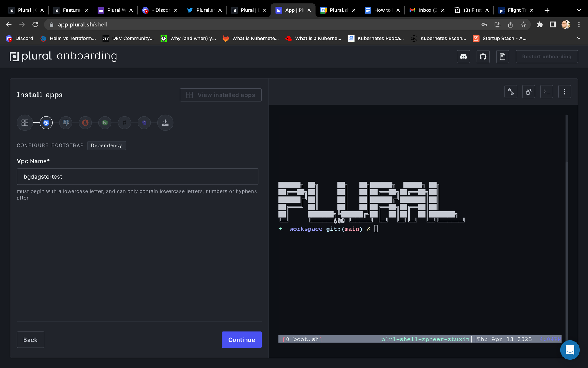
Task: Click the terminal workspace prompt line
Action: click(x=328, y=229)
